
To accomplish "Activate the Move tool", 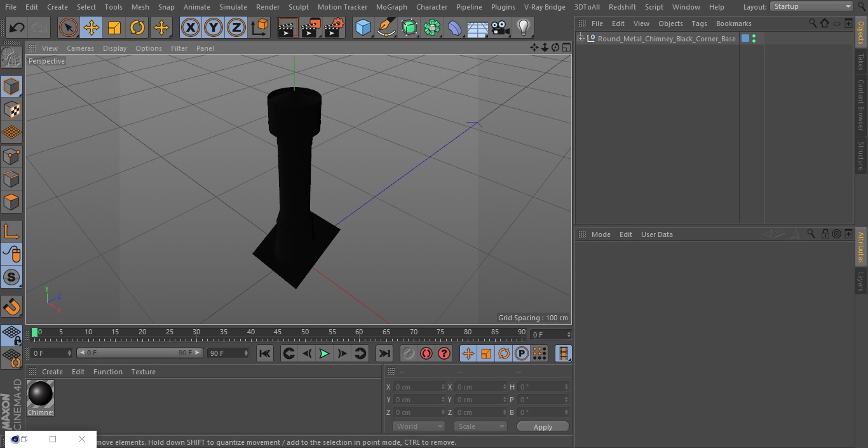I will [x=92, y=27].
